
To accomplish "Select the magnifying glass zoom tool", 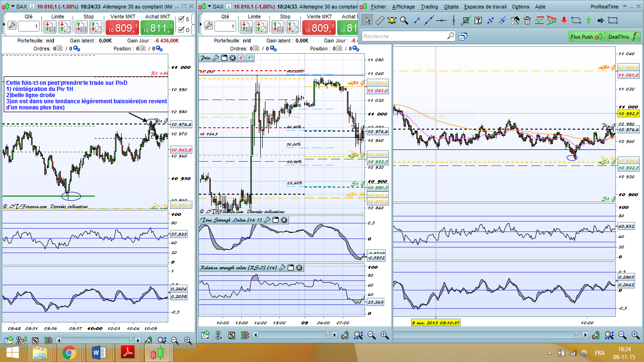I will coord(404,20).
